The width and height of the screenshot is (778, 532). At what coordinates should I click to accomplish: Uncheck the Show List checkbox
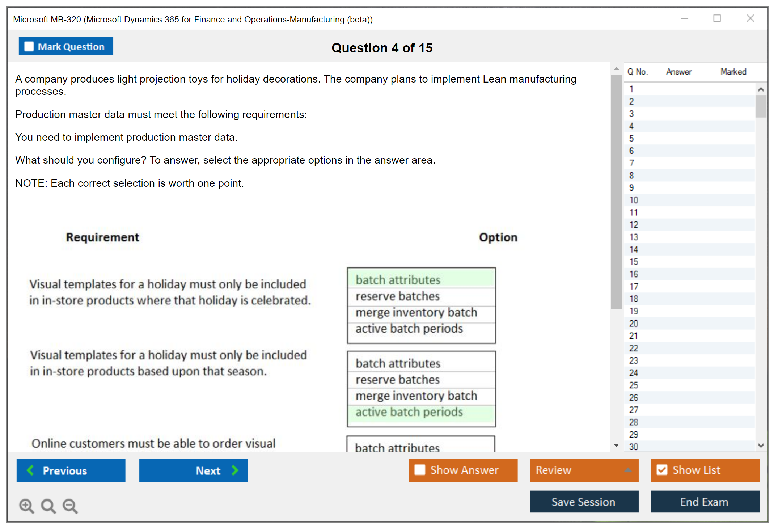[662, 470]
